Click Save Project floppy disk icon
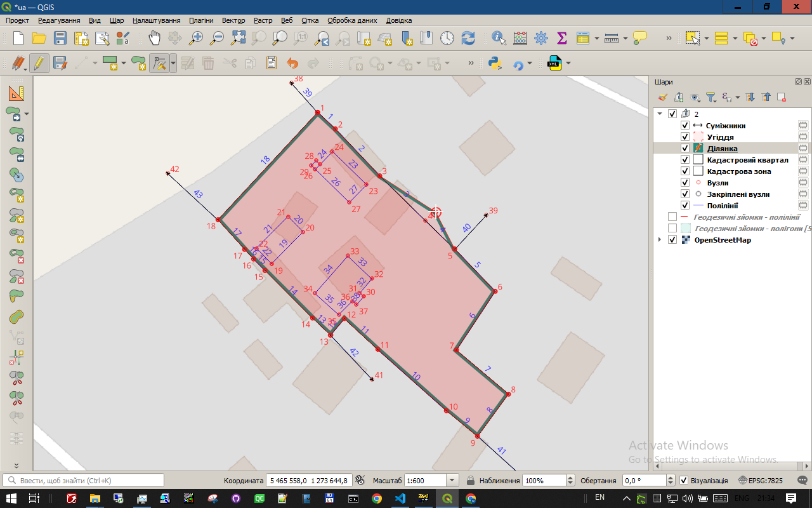This screenshot has height=508, width=812. (60, 38)
